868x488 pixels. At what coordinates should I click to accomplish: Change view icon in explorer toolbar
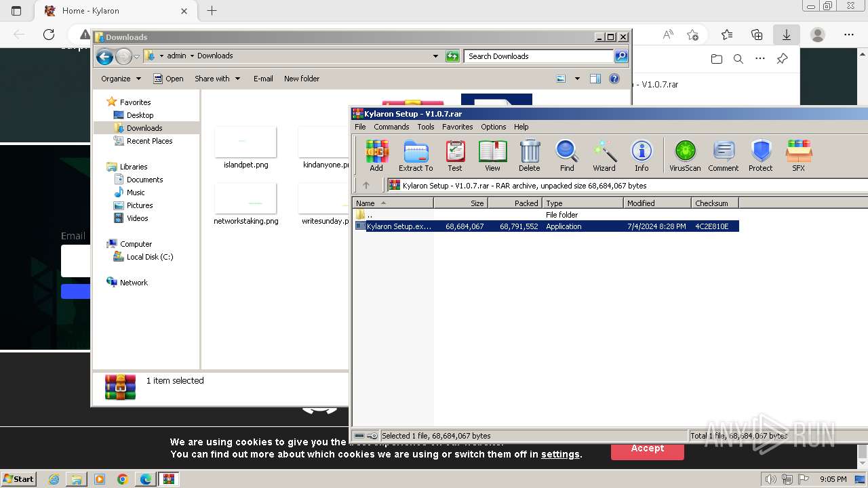point(561,79)
